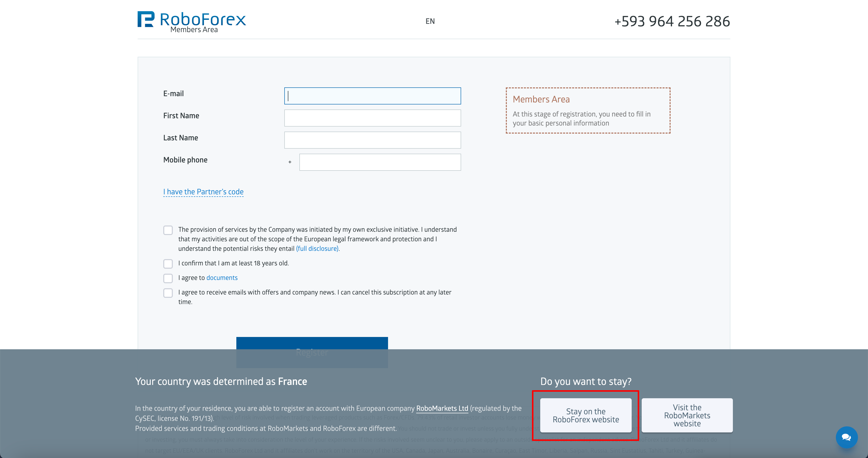
Task: Check the own exclusive initiative checkbox
Action: click(x=168, y=230)
